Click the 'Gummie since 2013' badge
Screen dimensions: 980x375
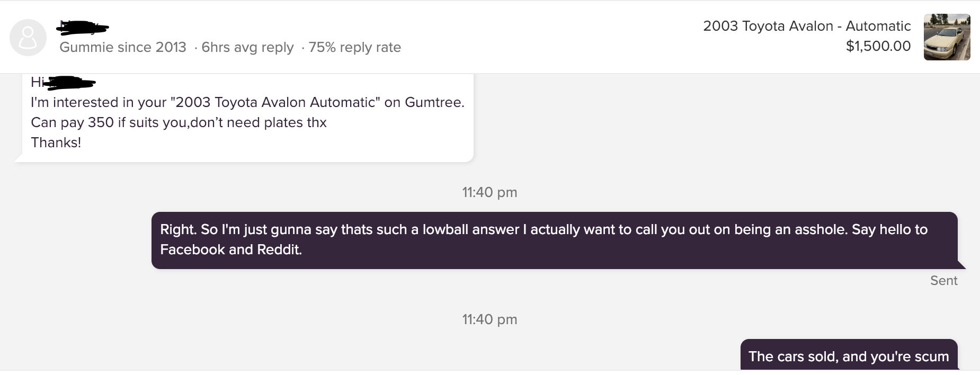(x=122, y=47)
